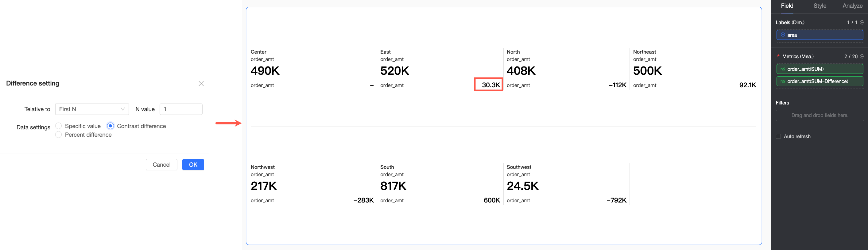868x250 pixels.
Task: Open Labels (Dim.) settings gear
Action: tap(862, 23)
